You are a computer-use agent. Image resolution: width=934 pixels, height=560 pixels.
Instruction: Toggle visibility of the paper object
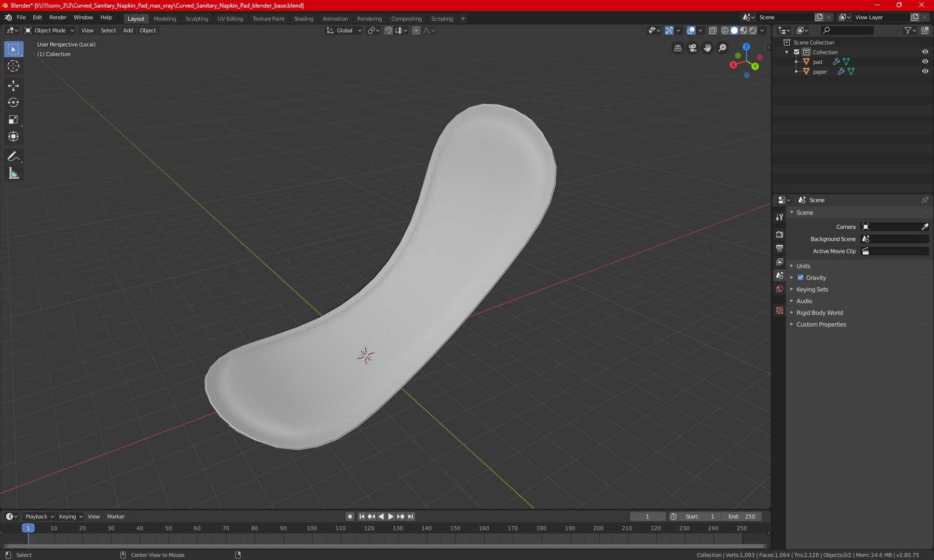click(925, 72)
